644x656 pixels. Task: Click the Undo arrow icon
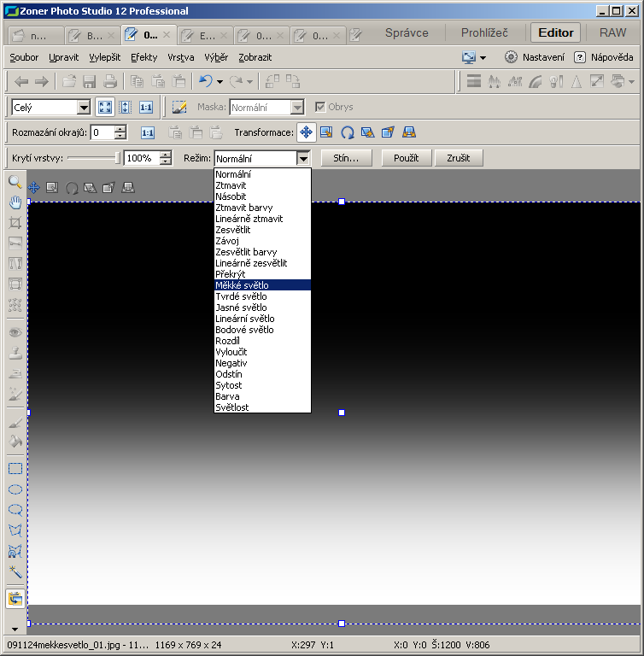pyautogui.click(x=205, y=82)
